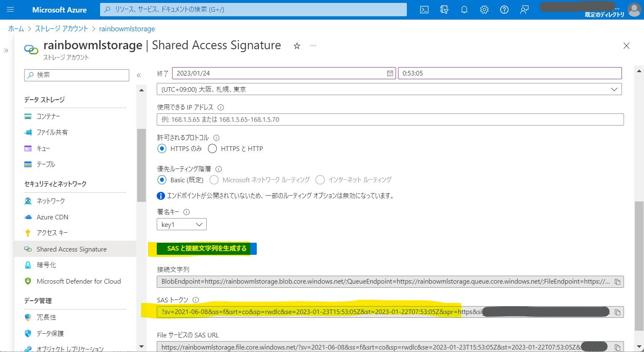Go to ストレージ アカウント breadcrumb link

pyautogui.click(x=62, y=29)
